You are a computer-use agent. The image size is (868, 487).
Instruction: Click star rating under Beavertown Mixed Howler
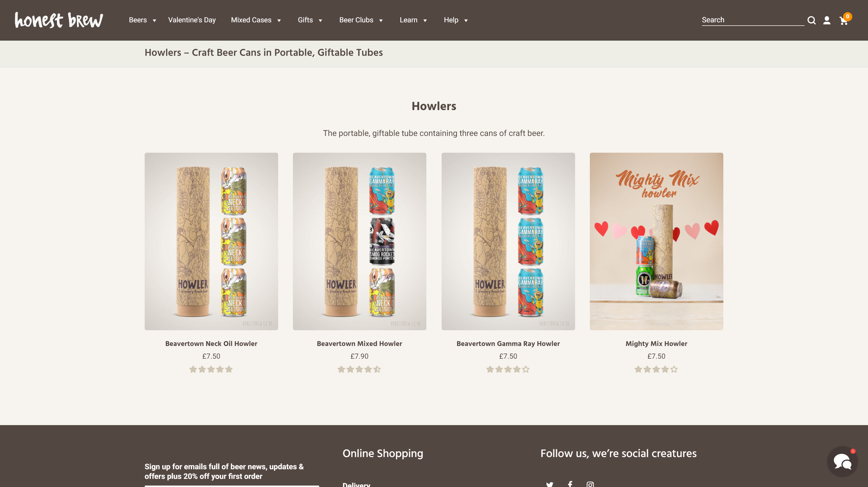(x=359, y=369)
